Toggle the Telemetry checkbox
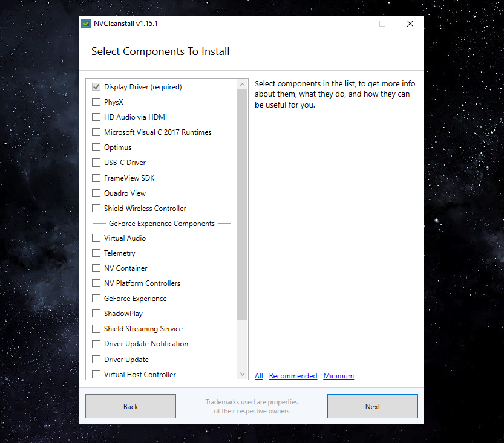 96,253
